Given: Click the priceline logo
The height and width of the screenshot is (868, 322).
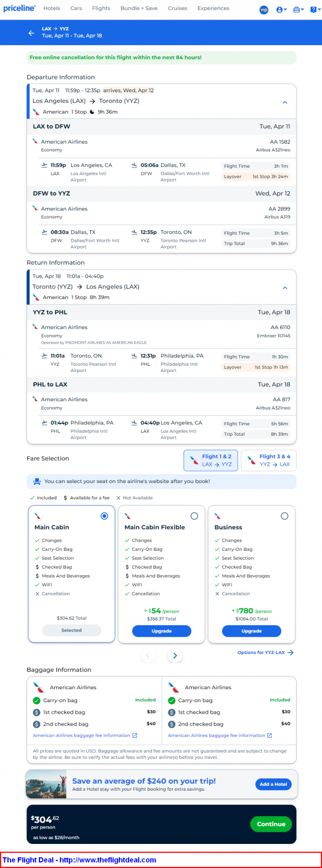Looking at the screenshot, I should [x=19, y=8].
